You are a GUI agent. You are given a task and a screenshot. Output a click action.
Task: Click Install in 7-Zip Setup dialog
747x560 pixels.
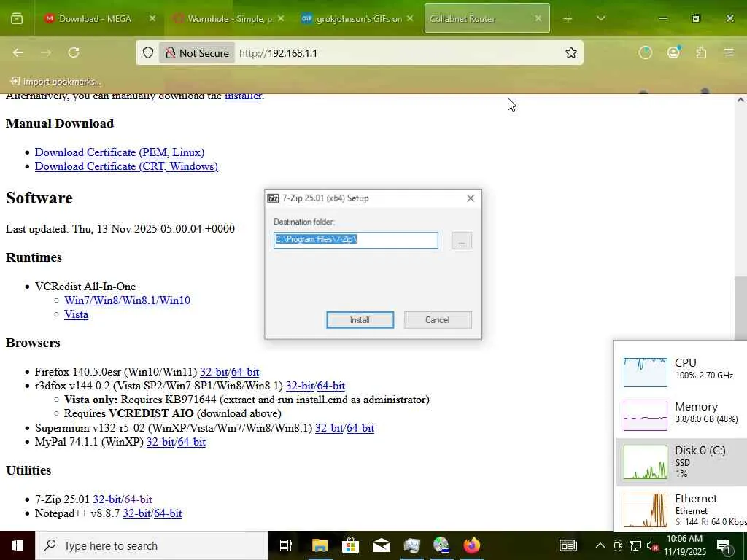click(360, 320)
